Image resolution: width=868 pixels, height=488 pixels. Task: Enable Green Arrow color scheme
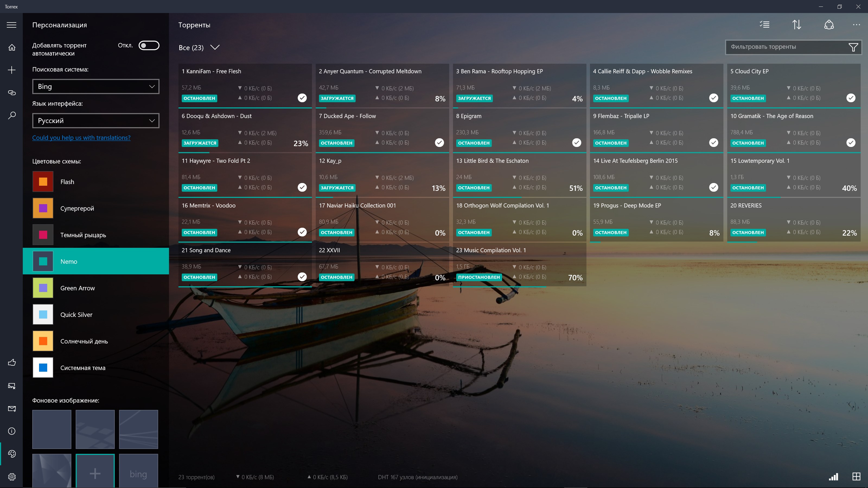tap(96, 288)
